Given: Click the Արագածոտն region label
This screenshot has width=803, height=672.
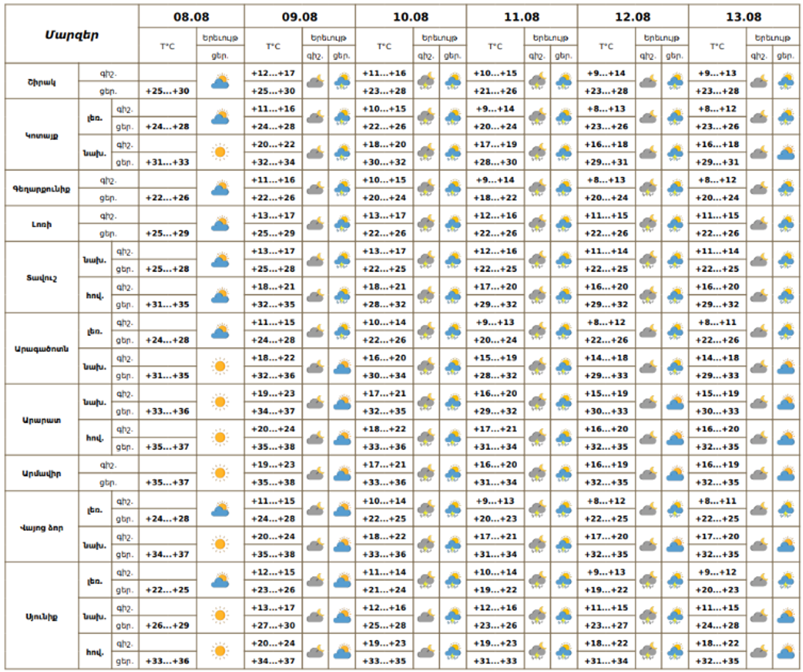Looking at the screenshot, I should click(x=41, y=349).
